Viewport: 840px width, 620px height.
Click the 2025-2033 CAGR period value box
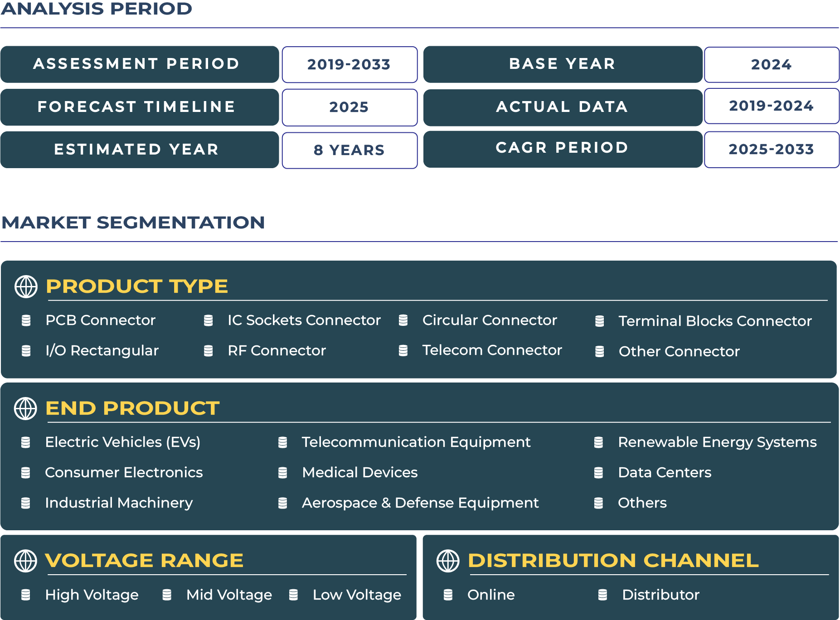click(x=772, y=150)
